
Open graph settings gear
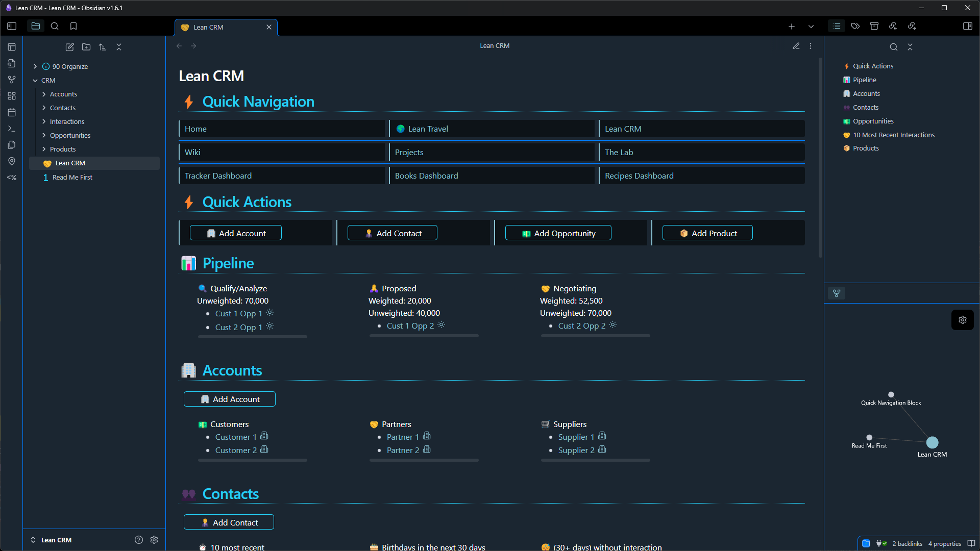[x=963, y=320]
